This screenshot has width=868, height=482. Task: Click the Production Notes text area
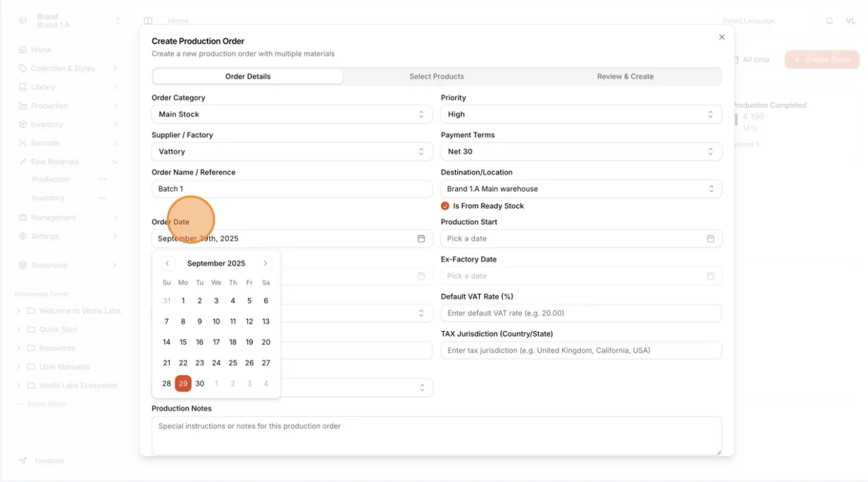point(437,436)
